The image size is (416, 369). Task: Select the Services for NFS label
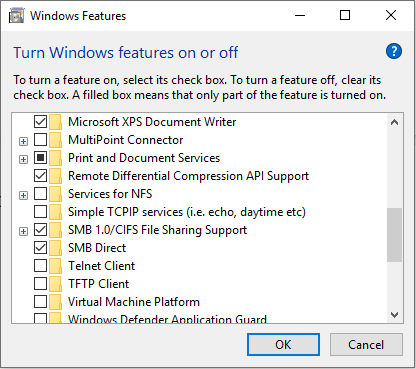tap(110, 194)
